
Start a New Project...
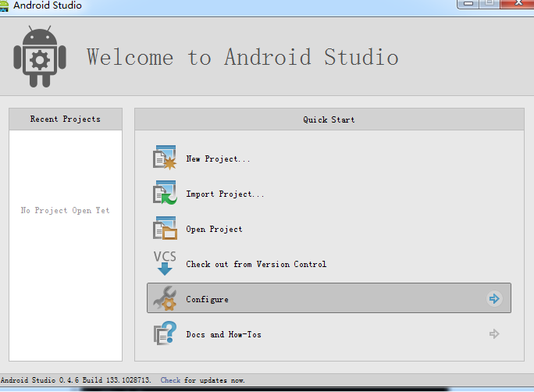coord(218,159)
